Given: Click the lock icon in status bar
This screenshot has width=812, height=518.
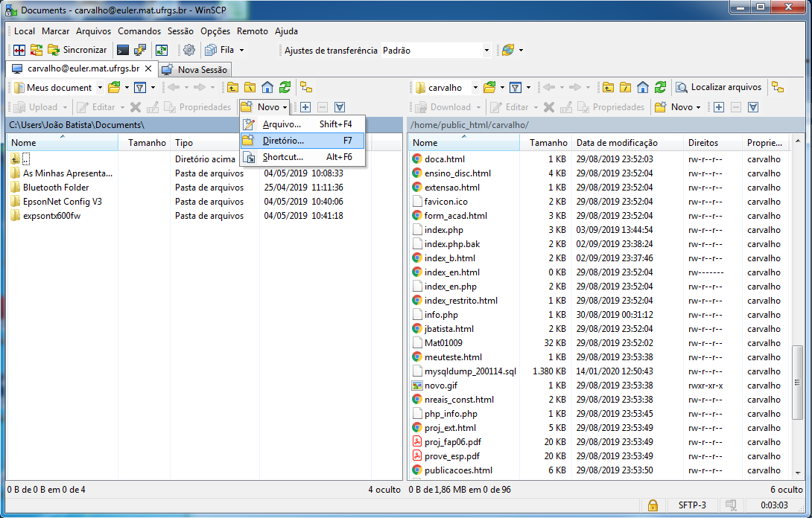Looking at the screenshot, I should pos(653,505).
